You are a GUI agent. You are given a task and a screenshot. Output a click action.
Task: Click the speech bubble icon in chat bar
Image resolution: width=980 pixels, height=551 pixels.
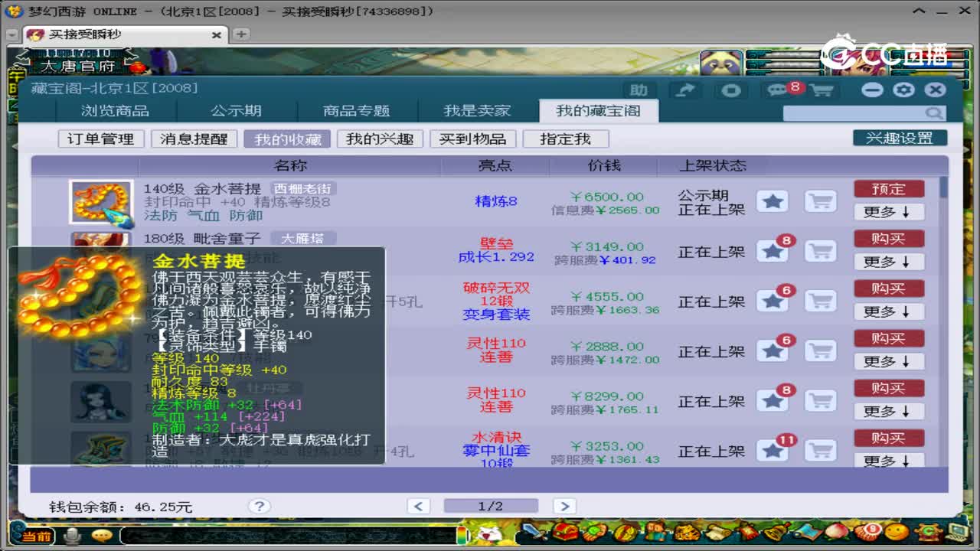(x=101, y=535)
